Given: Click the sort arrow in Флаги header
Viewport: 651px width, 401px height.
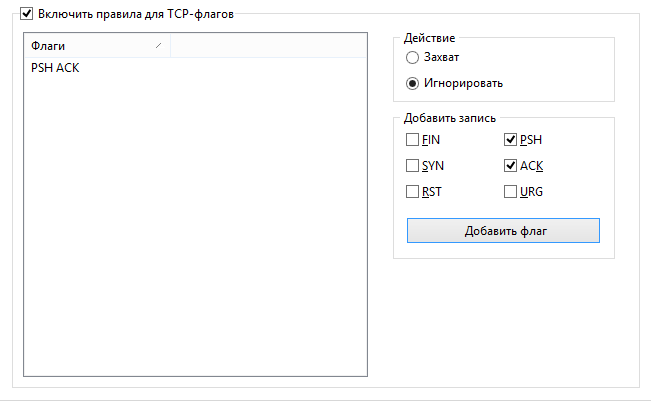Looking at the screenshot, I should (x=159, y=46).
